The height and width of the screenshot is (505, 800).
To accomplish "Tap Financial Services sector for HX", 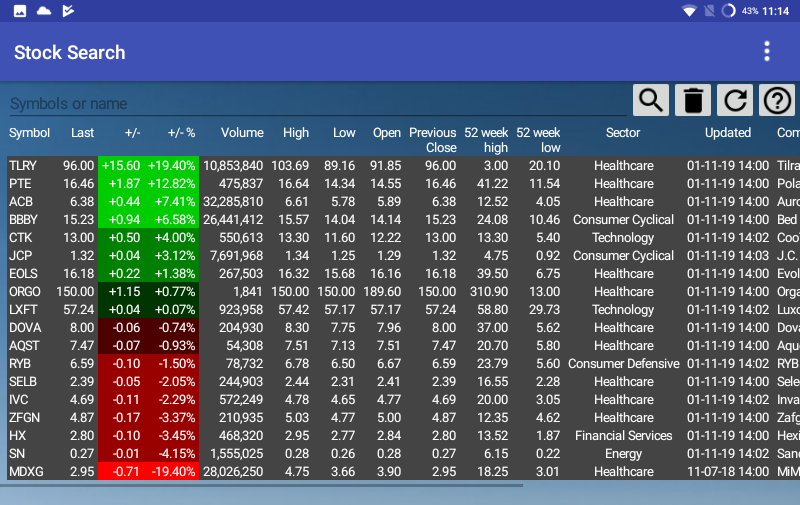I will coord(623,436).
